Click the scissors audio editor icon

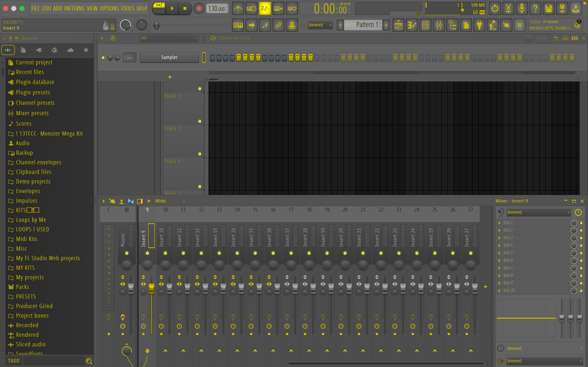click(x=508, y=8)
